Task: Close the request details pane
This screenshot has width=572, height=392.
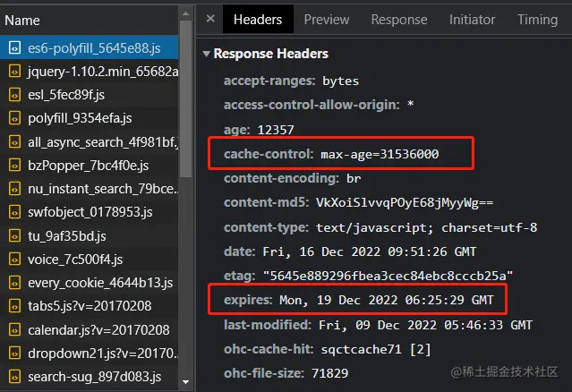Action: pos(209,19)
